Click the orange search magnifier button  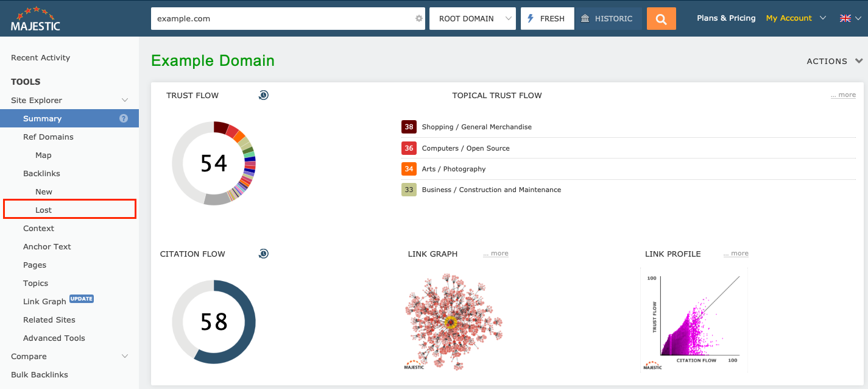[x=661, y=19]
